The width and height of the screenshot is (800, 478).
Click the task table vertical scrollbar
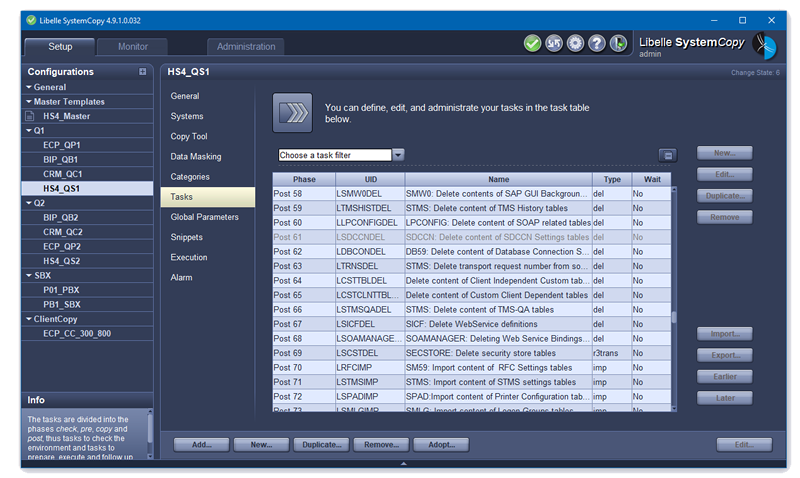tap(673, 317)
